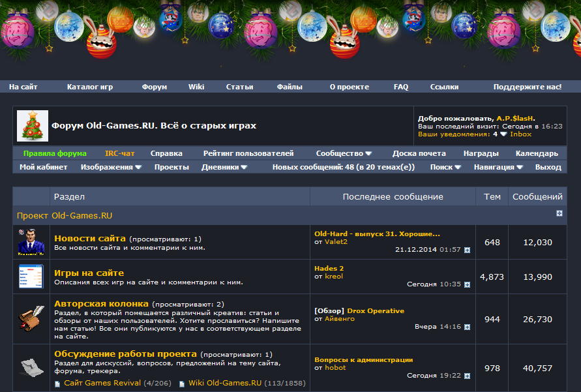Go to last post in Hades 2 thread

468,284
